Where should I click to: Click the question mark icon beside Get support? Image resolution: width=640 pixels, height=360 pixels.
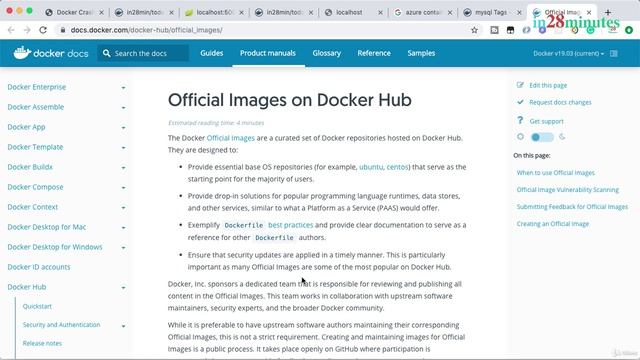coord(520,120)
